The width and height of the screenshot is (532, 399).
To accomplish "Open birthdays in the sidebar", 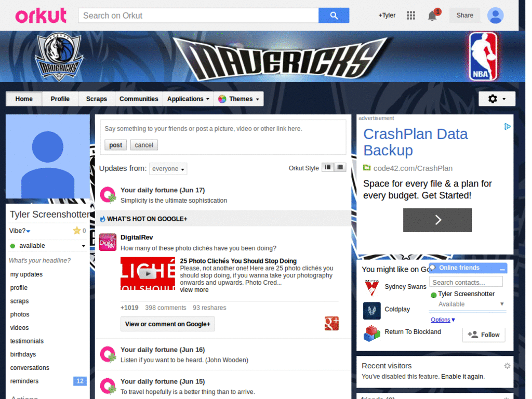I will tap(23, 354).
